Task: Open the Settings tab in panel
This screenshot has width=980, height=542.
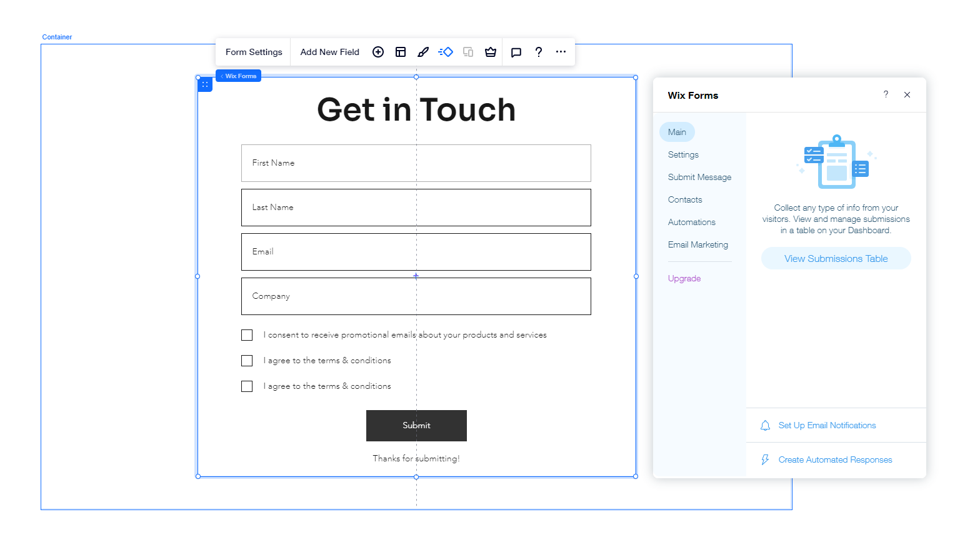Action: (x=683, y=154)
